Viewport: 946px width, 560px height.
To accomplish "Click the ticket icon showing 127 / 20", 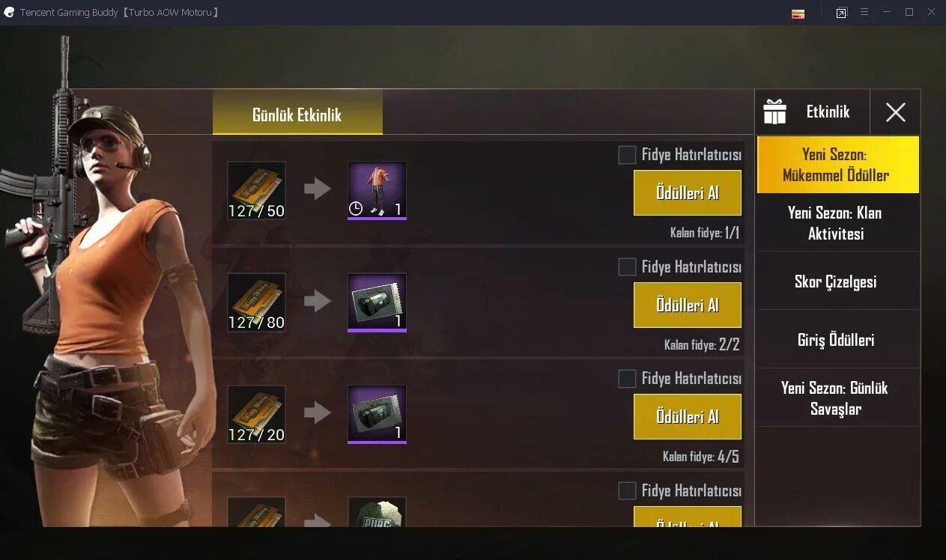I will click(256, 414).
